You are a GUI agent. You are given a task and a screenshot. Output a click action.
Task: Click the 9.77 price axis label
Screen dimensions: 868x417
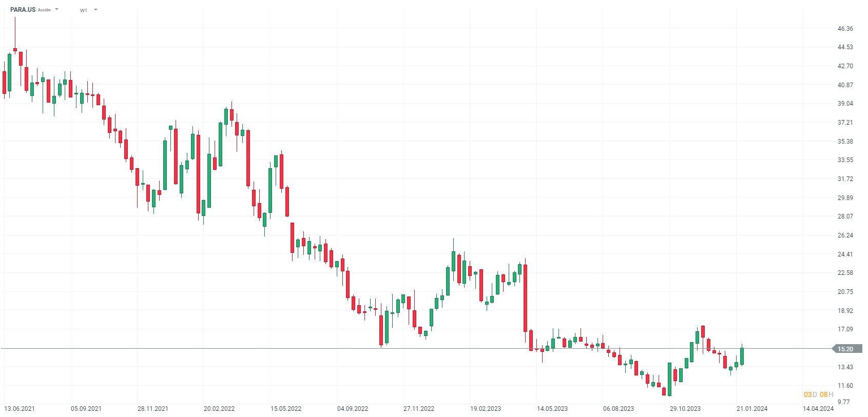(844, 402)
